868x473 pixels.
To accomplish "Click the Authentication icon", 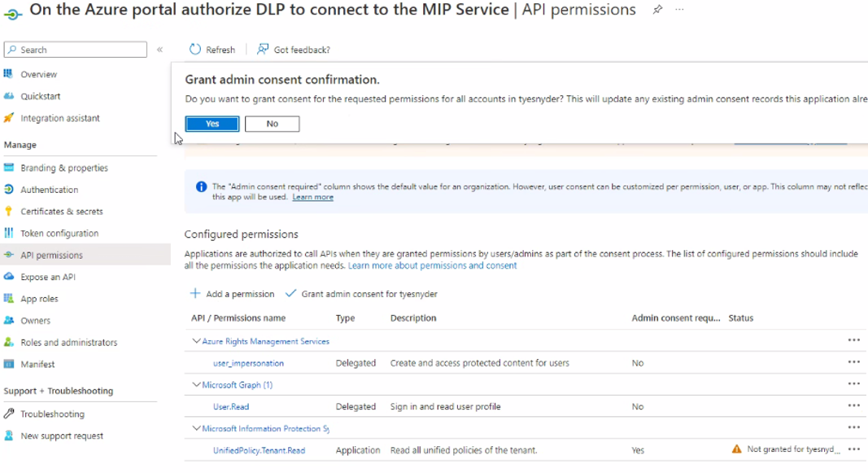I will tap(8, 190).
